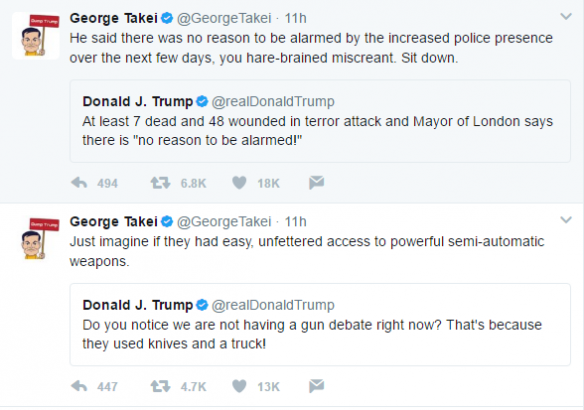Reply to the semi-automatic weapons tweet
The width and height of the screenshot is (584, 410).
(x=79, y=386)
